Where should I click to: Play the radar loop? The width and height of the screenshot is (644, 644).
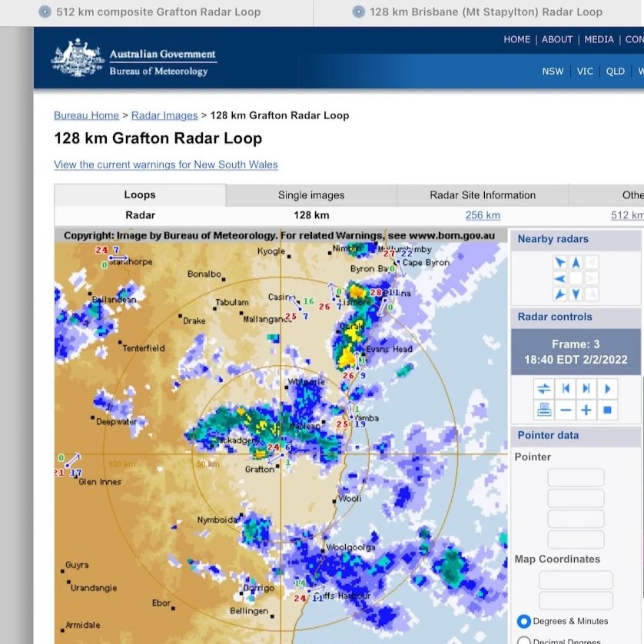[x=607, y=389]
